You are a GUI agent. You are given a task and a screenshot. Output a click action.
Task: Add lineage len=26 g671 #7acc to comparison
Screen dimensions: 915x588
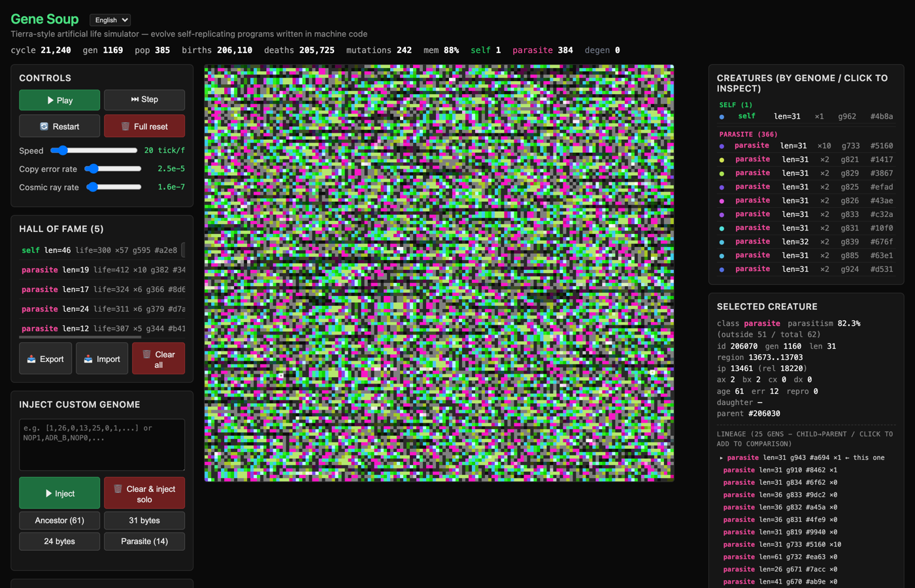(x=806, y=570)
